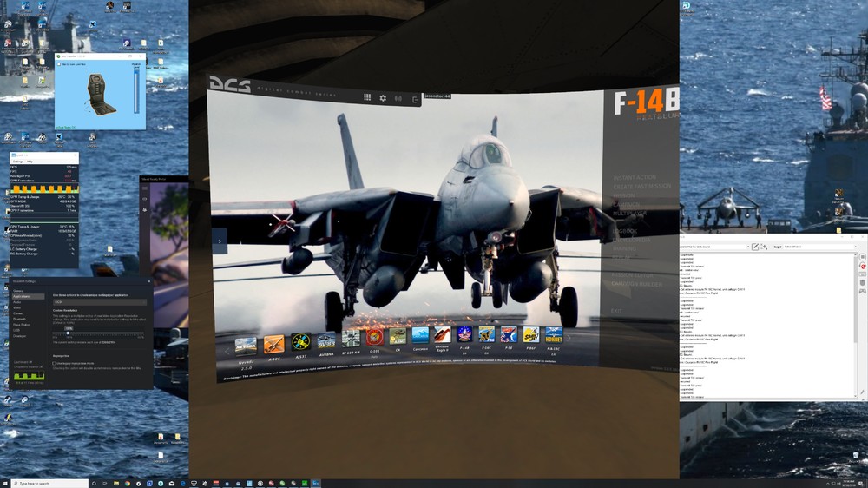Click the VoiceAttack edit profile pencil icon
Viewport: 868px width, 488px height.
[754, 247]
